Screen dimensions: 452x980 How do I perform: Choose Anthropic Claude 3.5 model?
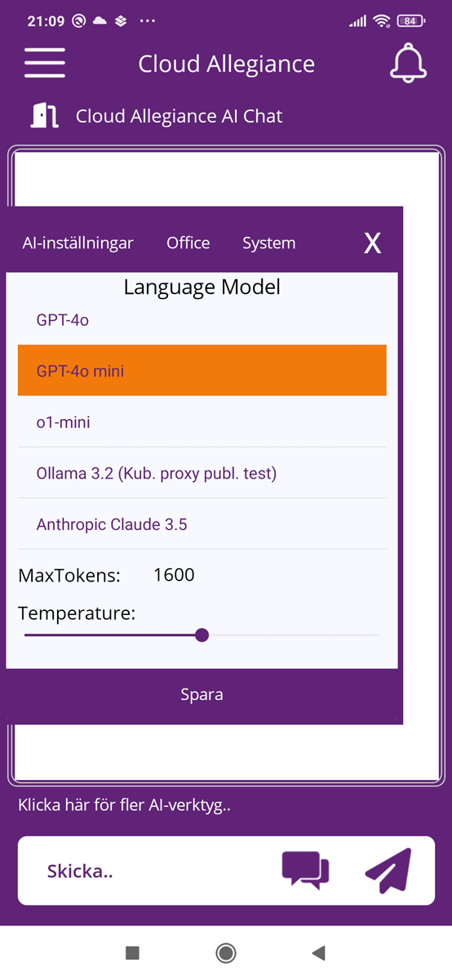(202, 524)
